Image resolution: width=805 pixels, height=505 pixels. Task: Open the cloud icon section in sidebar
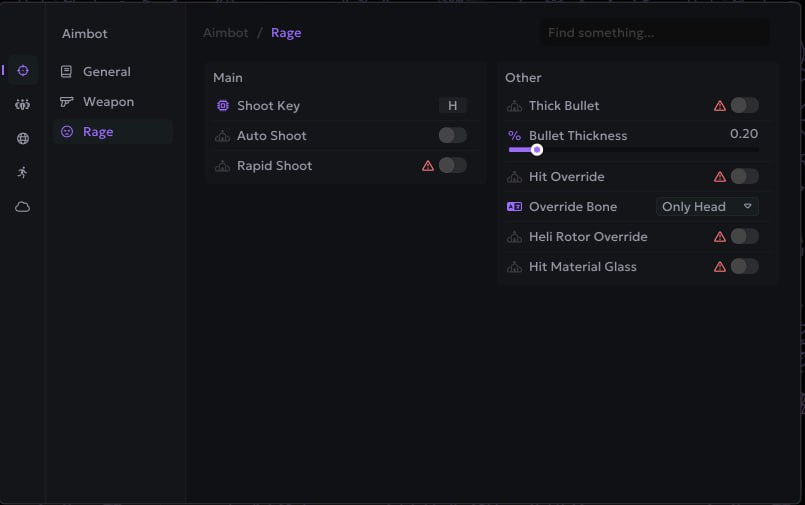point(22,207)
